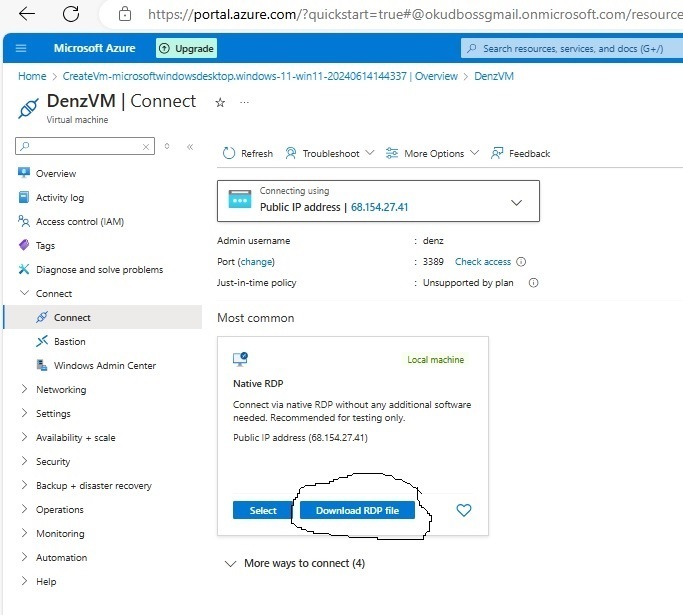Click the heart icon on Native RDP card
The image size is (683, 615).
[x=463, y=510]
